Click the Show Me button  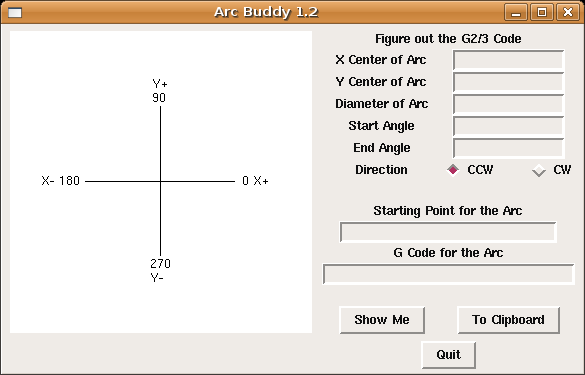coord(382,320)
